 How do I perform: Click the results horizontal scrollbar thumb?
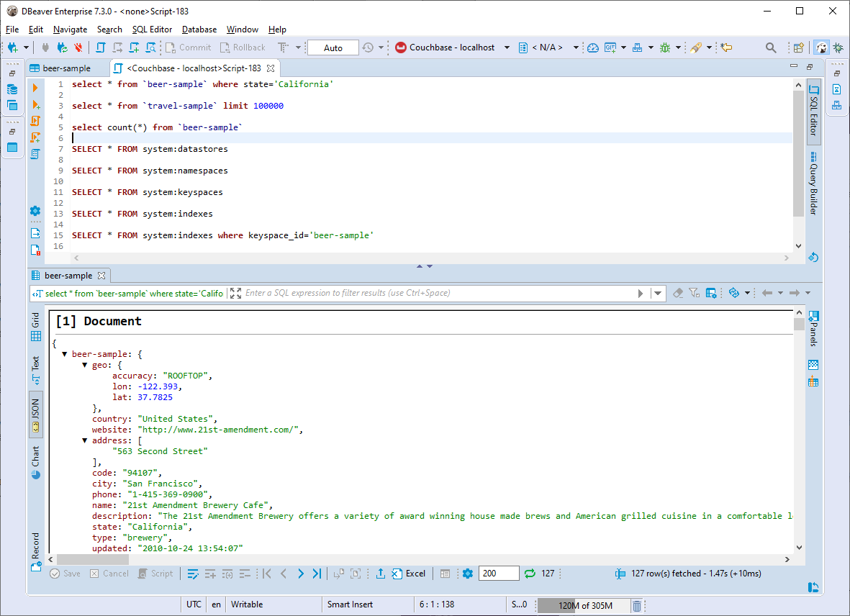pos(93,559)
